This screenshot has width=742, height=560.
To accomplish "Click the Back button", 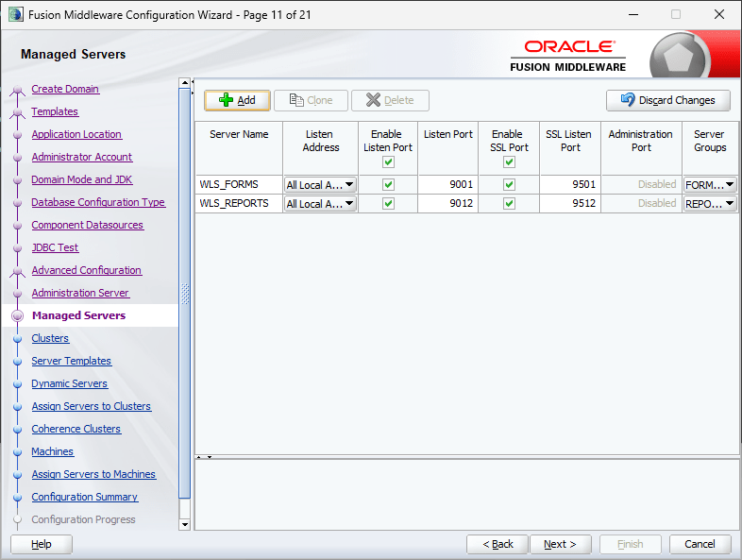I will point(497,544).
